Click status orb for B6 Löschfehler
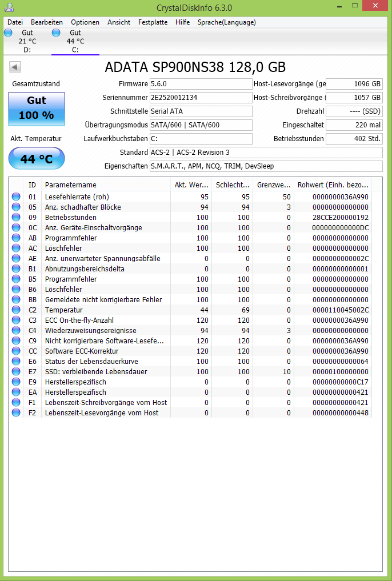The height and width of the screenshot is (581, 392). point(16,290)
